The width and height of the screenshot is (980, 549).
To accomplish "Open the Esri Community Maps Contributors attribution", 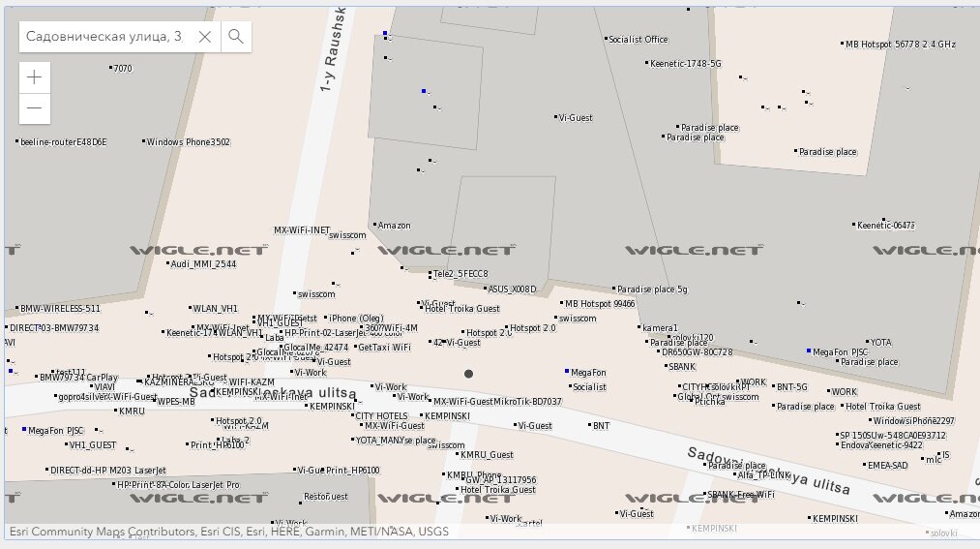I will pos(229,532).
